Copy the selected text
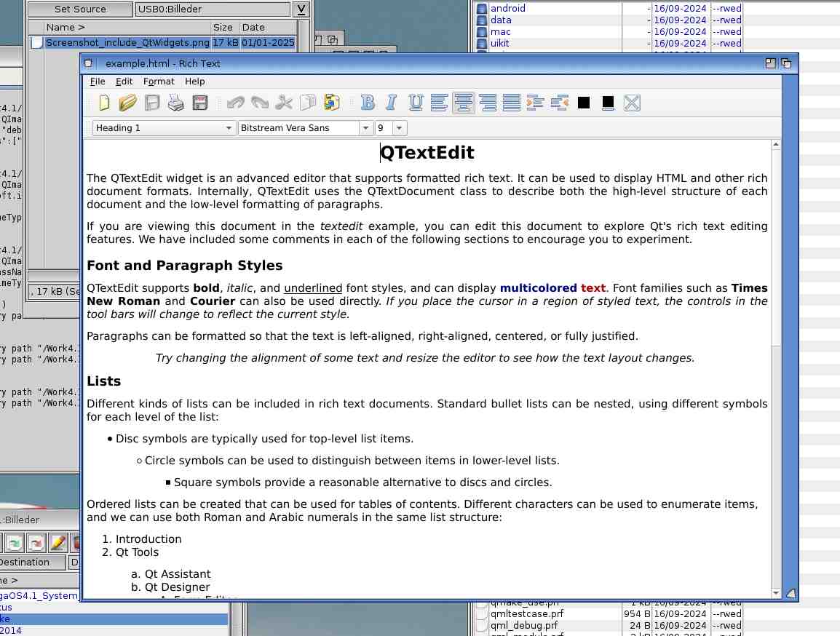Screen dimensions: 840x636 (308, 103)
